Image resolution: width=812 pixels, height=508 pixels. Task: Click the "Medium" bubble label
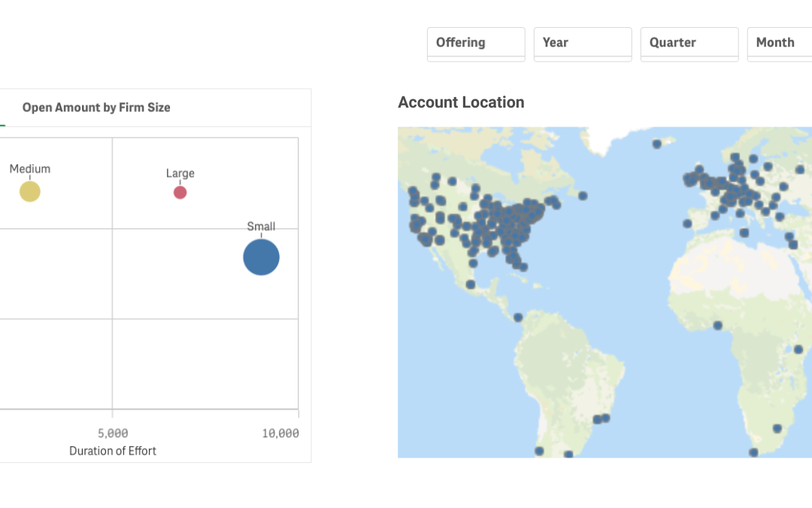[x=30, y=169]
